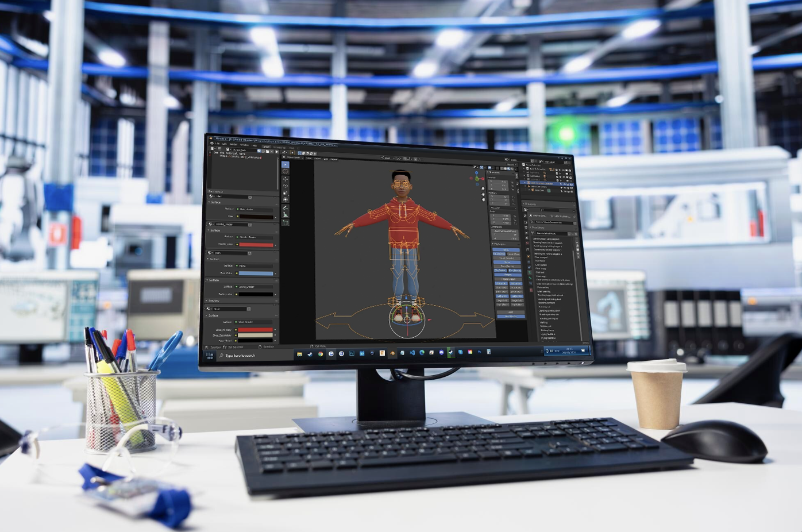Select the Annotate tool
This screenshot has height=532, width=802.
(286, 207)
